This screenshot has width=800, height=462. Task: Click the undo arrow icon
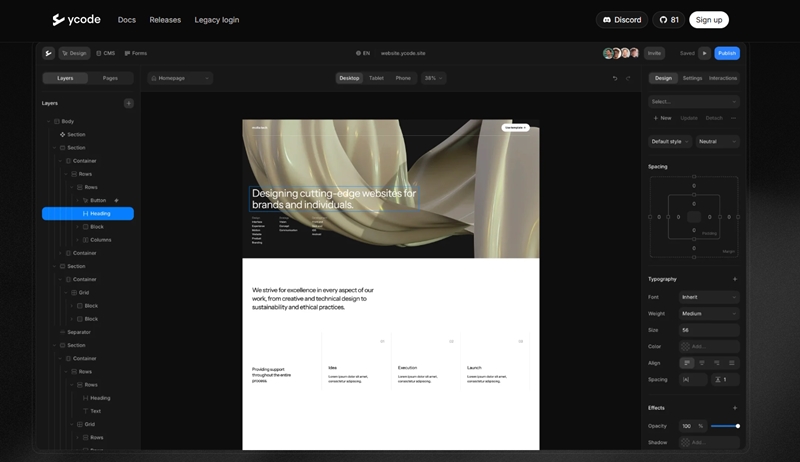click(615, 78)
